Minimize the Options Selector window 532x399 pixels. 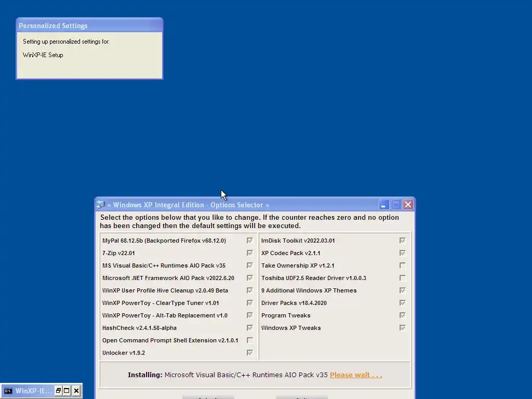point(384,205)
